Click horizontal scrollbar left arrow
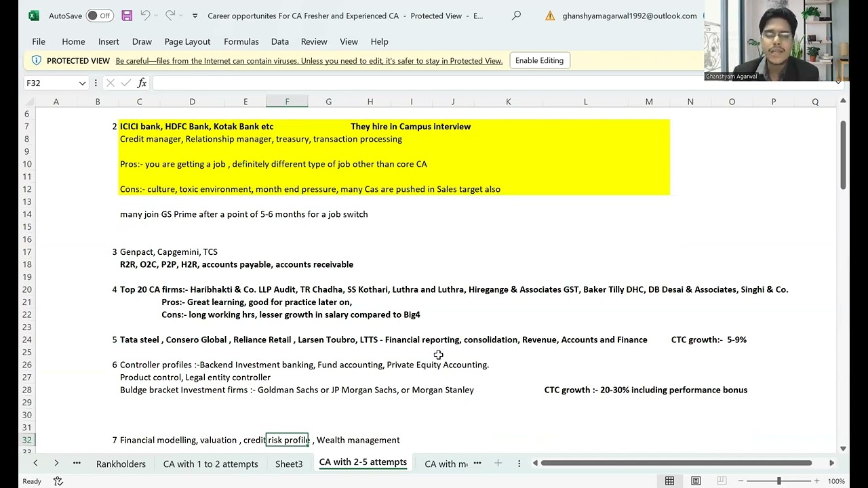This screenshot has width=868, height=488. click(535, 463)
